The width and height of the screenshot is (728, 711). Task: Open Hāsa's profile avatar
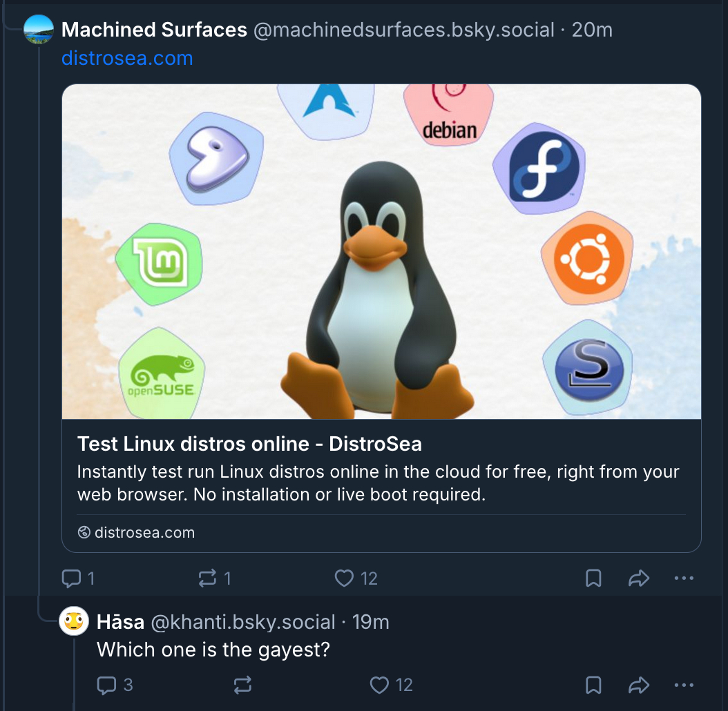[x=74, y=622]
